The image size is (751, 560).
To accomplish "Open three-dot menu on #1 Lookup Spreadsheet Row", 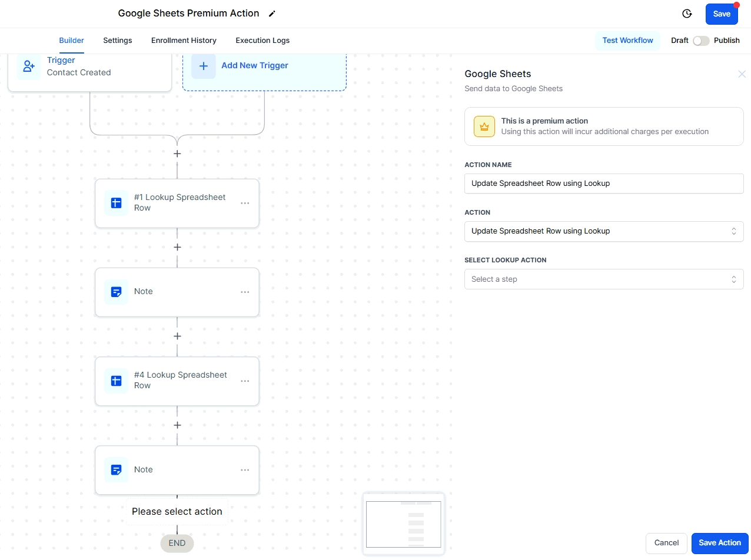I will point(245,203).
